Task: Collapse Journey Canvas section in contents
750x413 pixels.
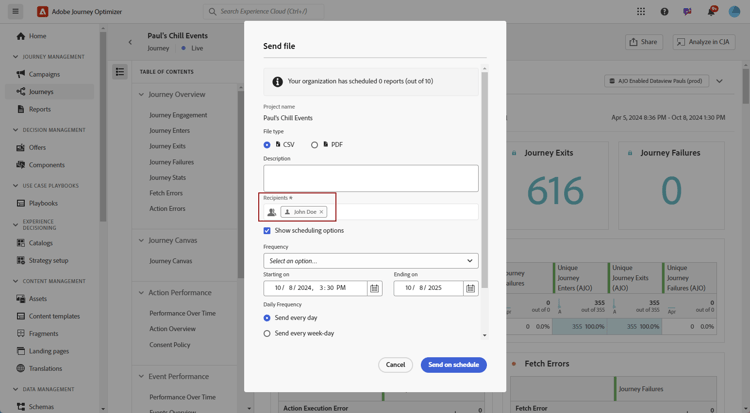Action: click(141, 240)
